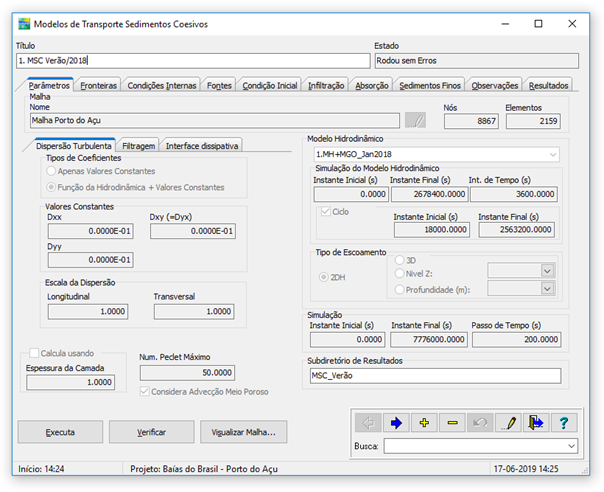Viewport: 604px width, 492px height.
Task: Add a new model with yellow plus icon
Action: (x=424, y=423)
